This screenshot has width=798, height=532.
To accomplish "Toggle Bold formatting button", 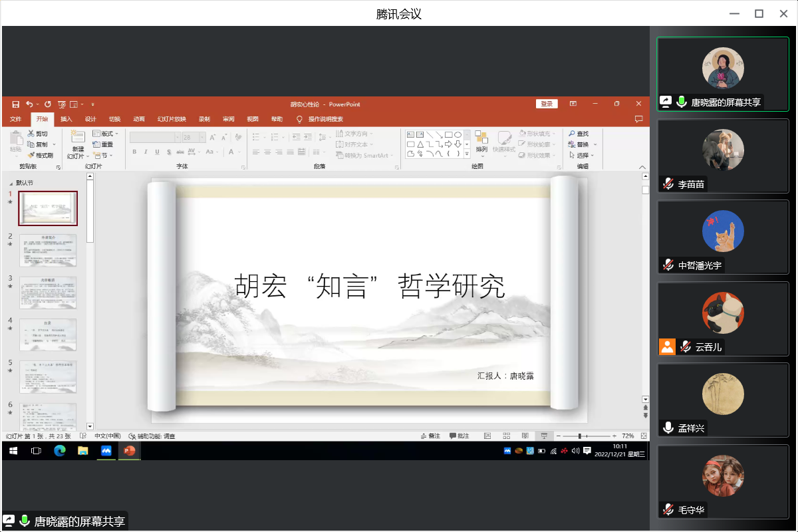I will 134,152.
